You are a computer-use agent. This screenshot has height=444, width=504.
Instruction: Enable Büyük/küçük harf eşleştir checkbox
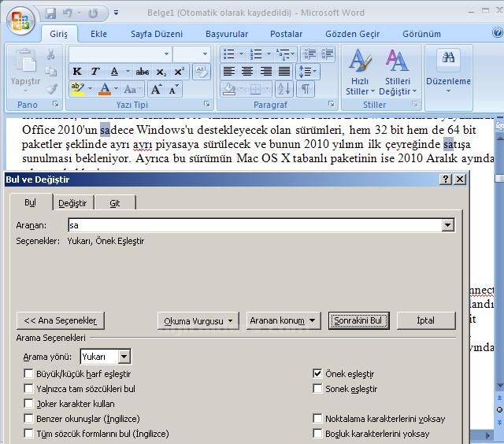pyautogui.click(x=28, y=374)
